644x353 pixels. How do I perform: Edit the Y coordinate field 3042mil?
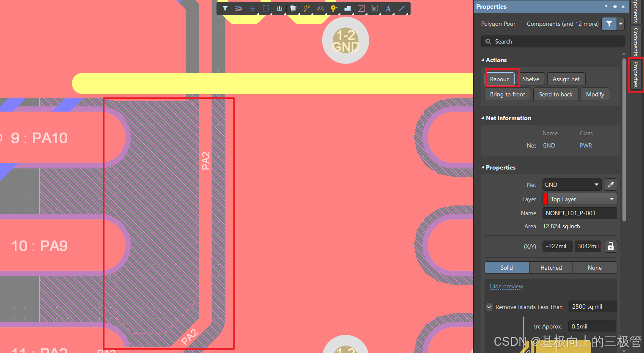pos(588,246)
